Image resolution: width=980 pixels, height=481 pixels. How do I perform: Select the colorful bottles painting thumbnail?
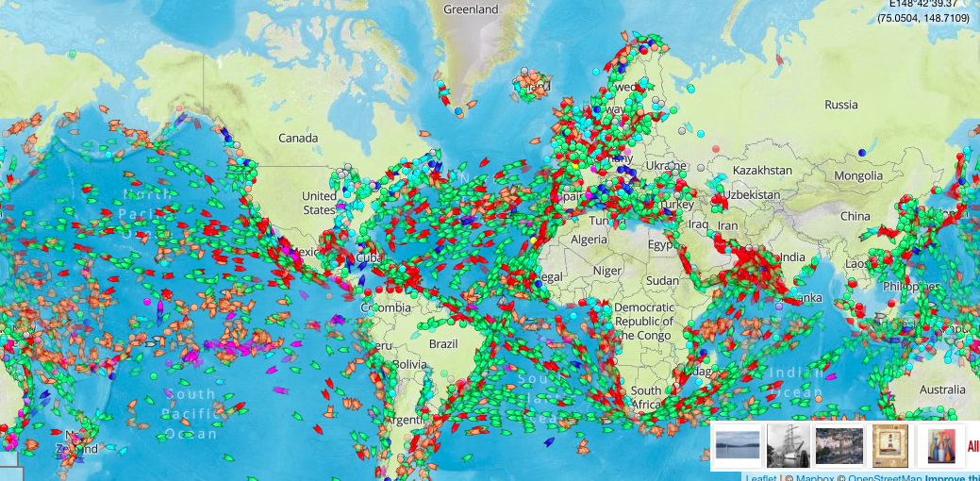click(939, 443)
